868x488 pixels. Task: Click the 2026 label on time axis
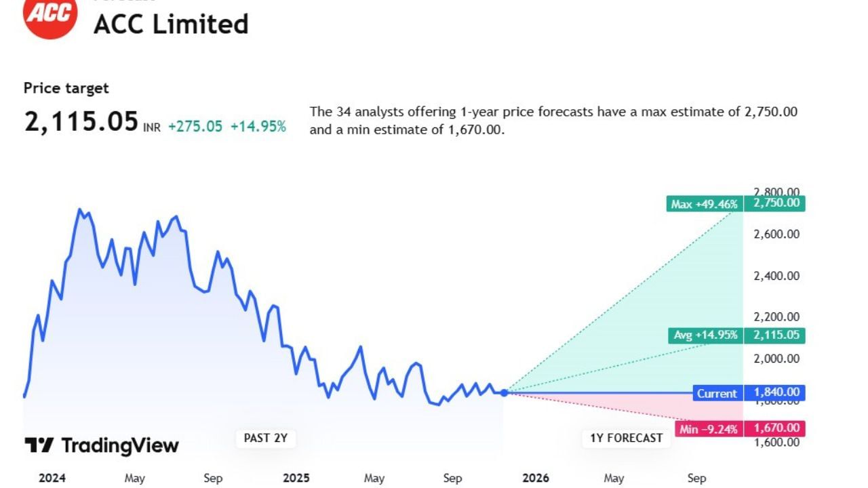[x=536, y=478]
